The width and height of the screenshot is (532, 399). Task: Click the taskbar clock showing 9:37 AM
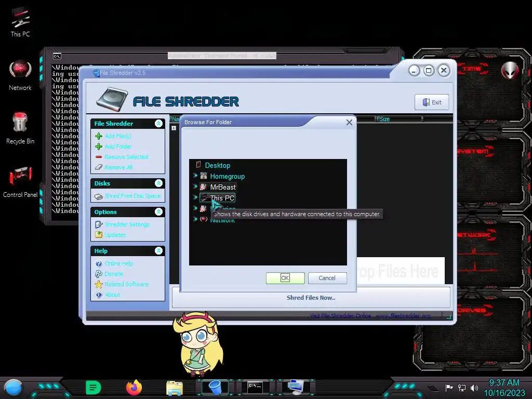pyautogui.click(x=504, y=383)
